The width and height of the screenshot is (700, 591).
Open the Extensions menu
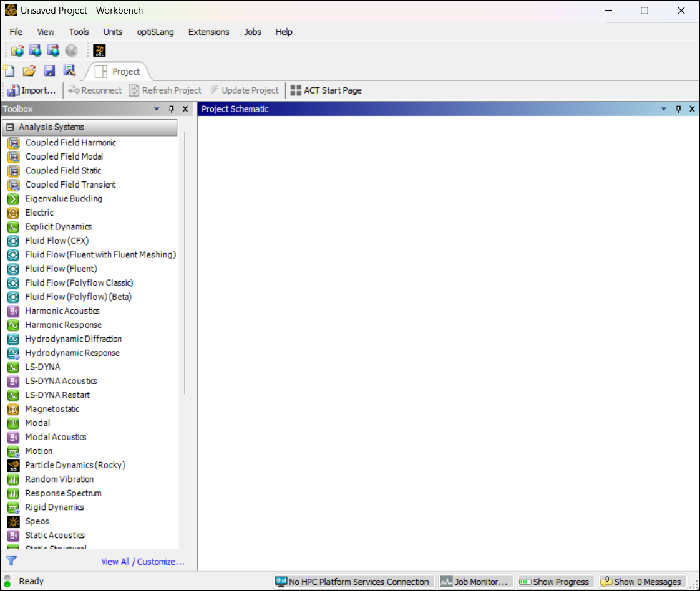(208, 32)
